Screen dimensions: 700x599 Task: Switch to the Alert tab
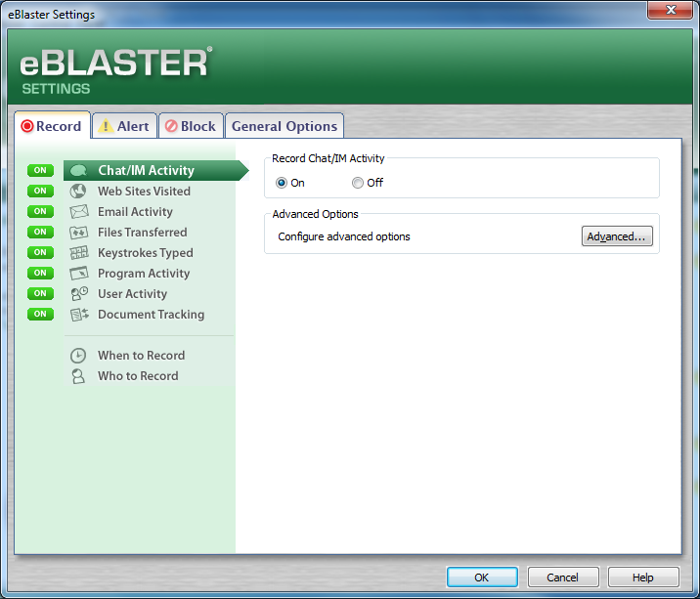pyautogui.click(x=124, y=126)
